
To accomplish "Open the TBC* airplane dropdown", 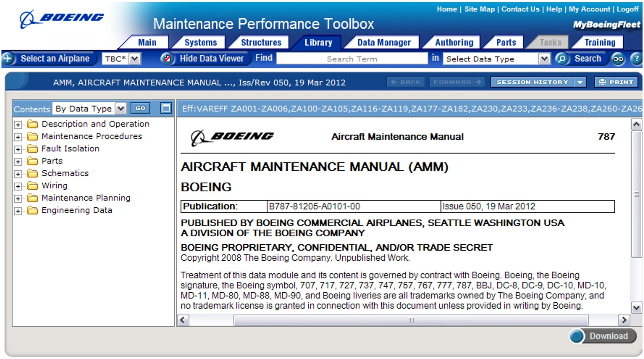I will [135, 59].
